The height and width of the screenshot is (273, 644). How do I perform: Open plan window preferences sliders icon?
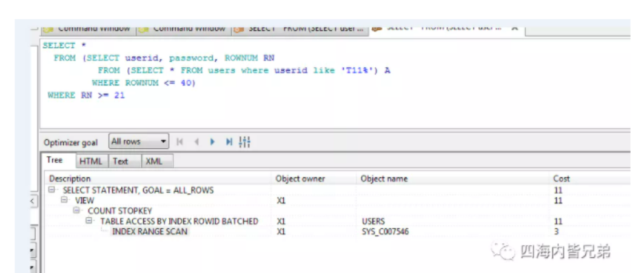[245, 142]
